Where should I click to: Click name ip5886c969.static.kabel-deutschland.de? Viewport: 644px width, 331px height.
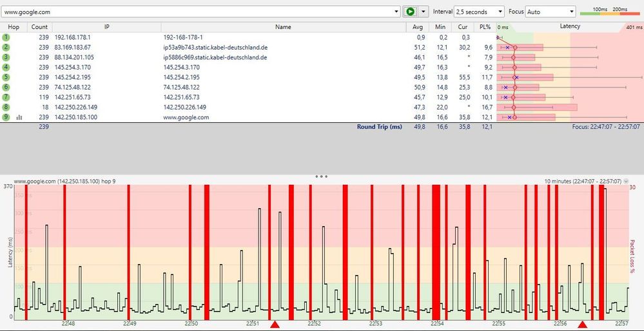pos(215,57)
